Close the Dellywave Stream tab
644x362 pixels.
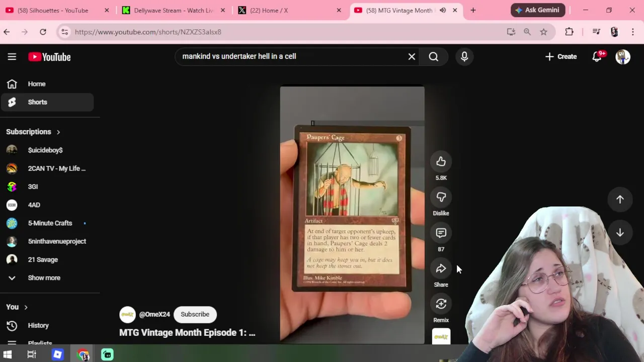point(223,10)
